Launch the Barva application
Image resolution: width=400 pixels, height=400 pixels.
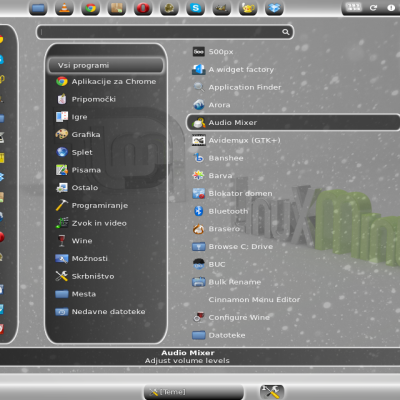click(212, 175)
